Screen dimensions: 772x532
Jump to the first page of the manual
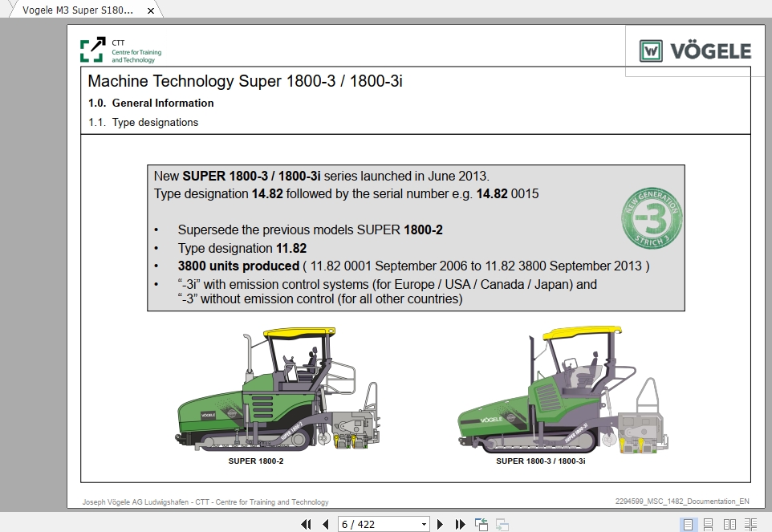click(x=307, y=524)
